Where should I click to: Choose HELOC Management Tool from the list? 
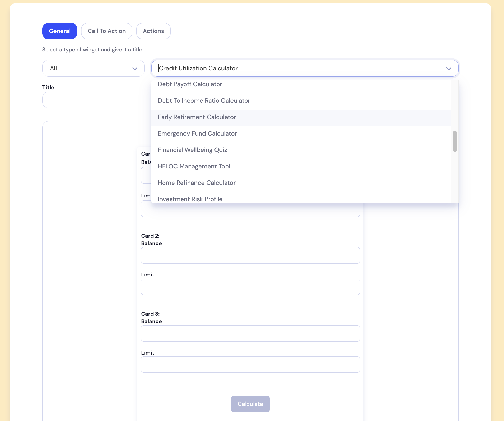click(194, 166)
